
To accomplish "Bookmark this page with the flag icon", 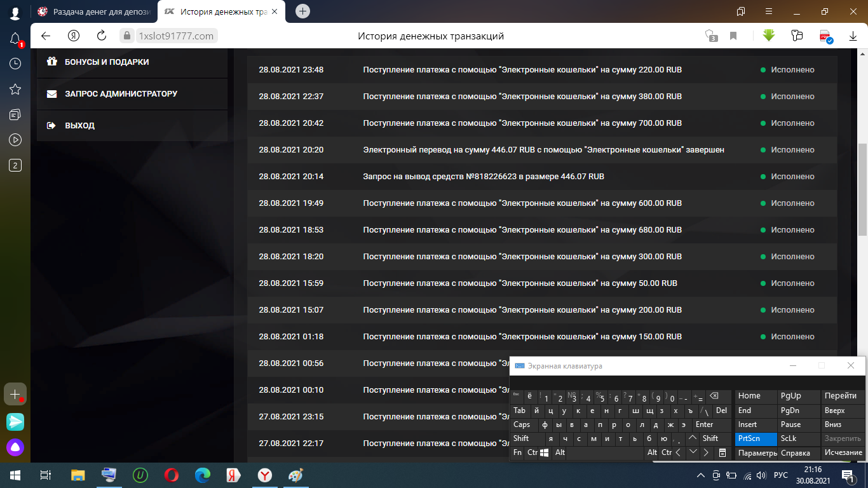I will tap(733, 36).
